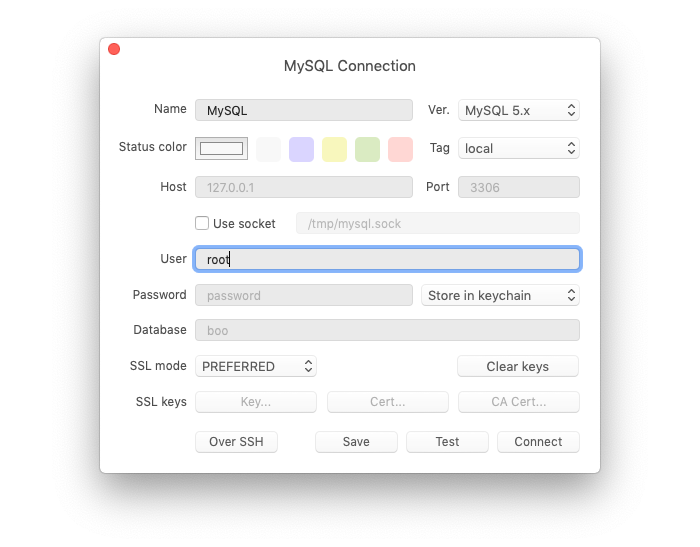Image resolution: width=700 pixels, height=547 pixels.
Task: Pick the light gray status color
Action: coord(268,149)
